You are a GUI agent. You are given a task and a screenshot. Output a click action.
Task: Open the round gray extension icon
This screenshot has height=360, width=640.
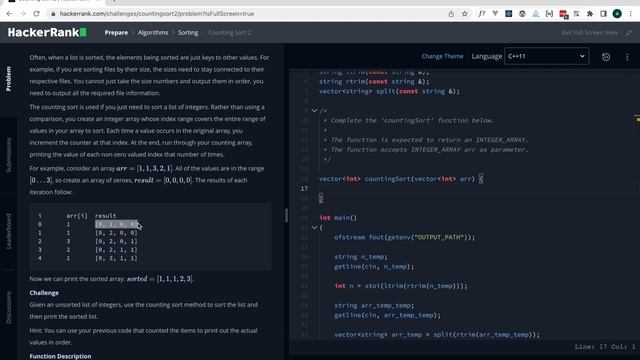coord(522,14)
